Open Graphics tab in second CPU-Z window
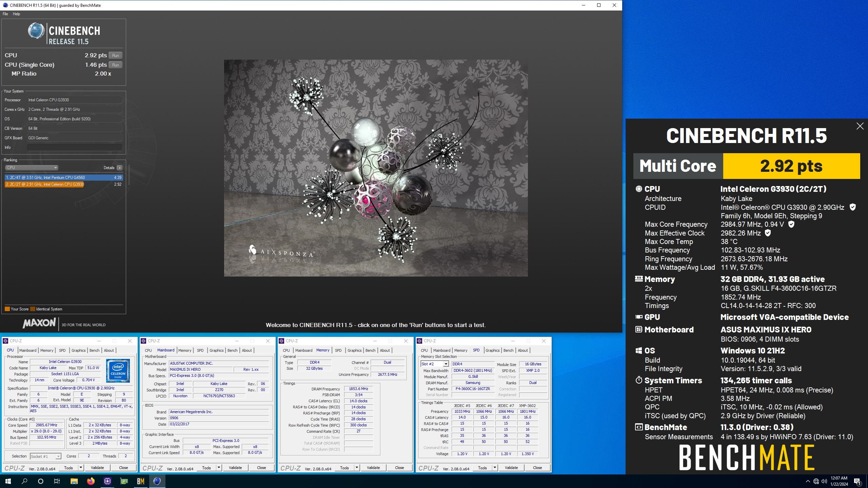 tap(217, 350)
